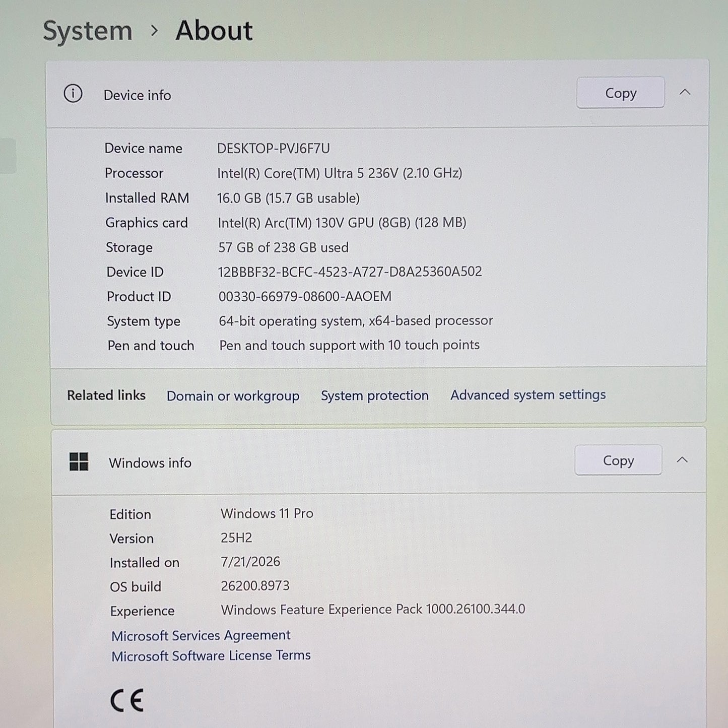
Task: Collapse the Windows info section chevron
Action: pyautogui.click(x=682, y=459)
